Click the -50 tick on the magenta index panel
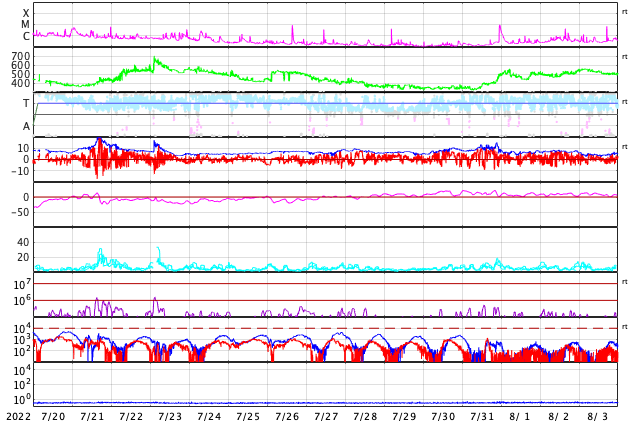Viewport: 634px width, 424px height. pos(20,212)
